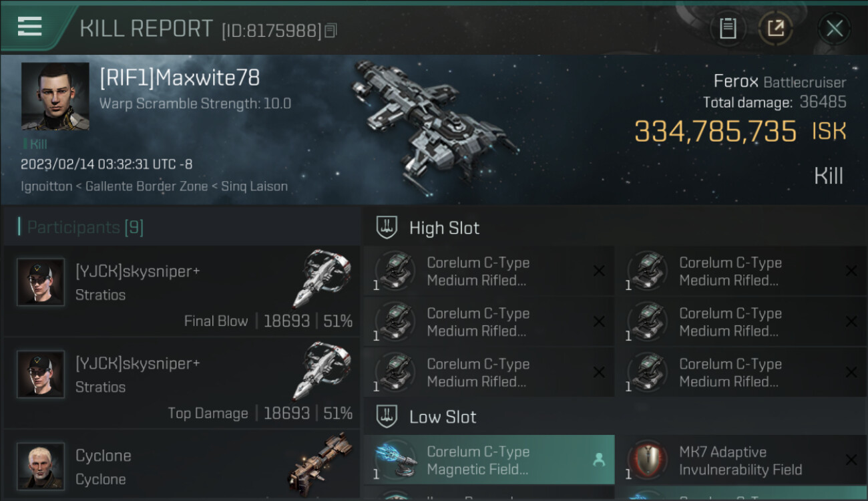Expand the Low Slot section header
The image size is (868, 501).
615,417
